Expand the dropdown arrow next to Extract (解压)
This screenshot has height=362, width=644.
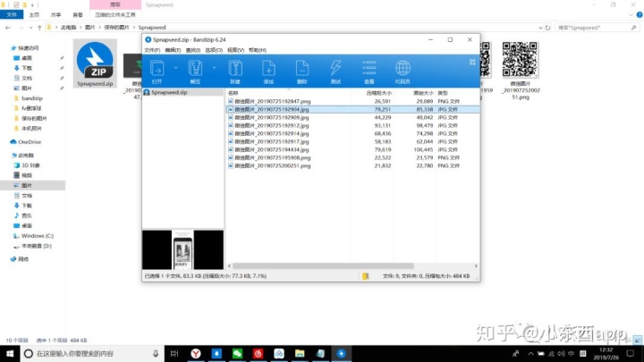(x=214, y=68)
